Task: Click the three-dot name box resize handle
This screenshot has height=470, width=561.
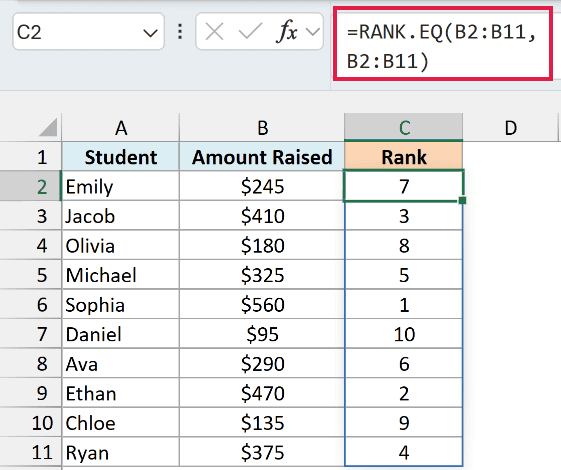Action: [x=180, y=31]
